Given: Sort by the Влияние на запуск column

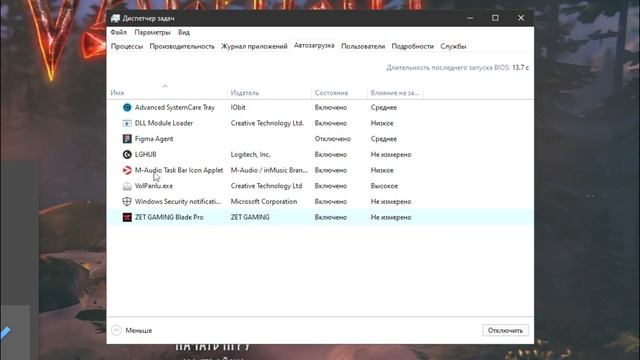Looking at the screenshot, I should point(395,93).
